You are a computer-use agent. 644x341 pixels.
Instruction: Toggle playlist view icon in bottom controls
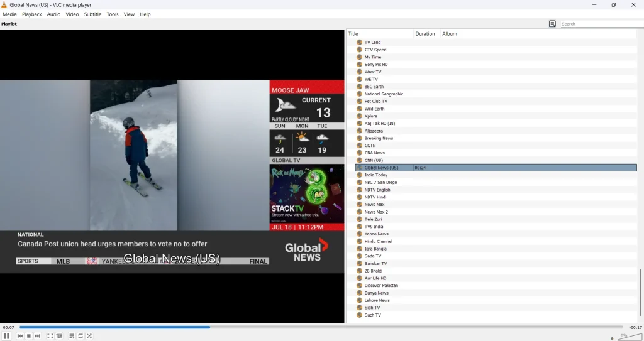[72, 336]
